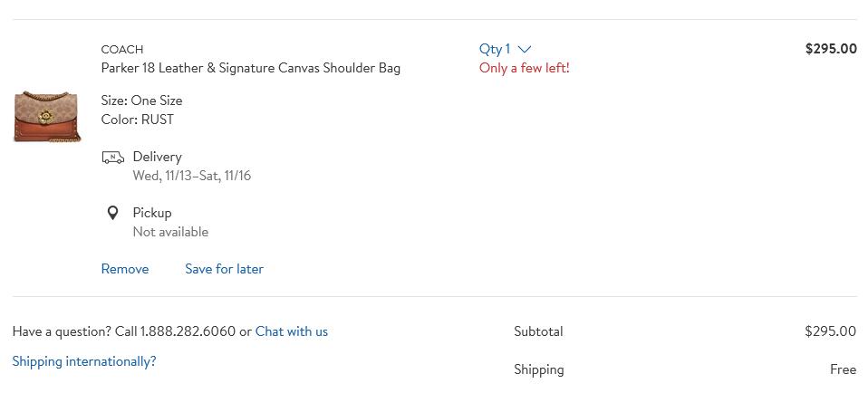
Task: Click the chevron next to Qty 1
Action: [x=524, y=49]
